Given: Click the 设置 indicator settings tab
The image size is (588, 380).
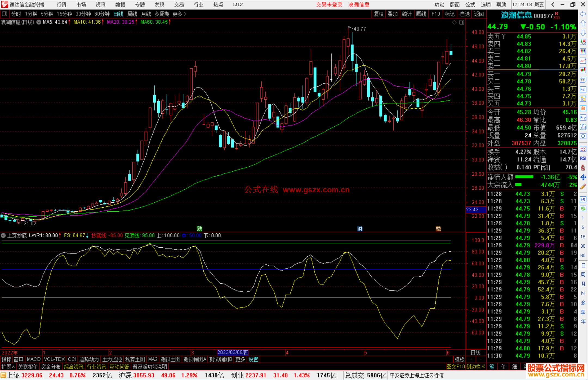Looking at the screenshot, I should [253, 359].
